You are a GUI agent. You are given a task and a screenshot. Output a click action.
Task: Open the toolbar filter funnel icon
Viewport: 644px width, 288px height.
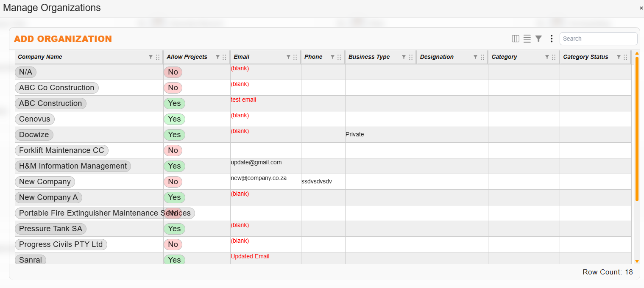click(538, 38)
